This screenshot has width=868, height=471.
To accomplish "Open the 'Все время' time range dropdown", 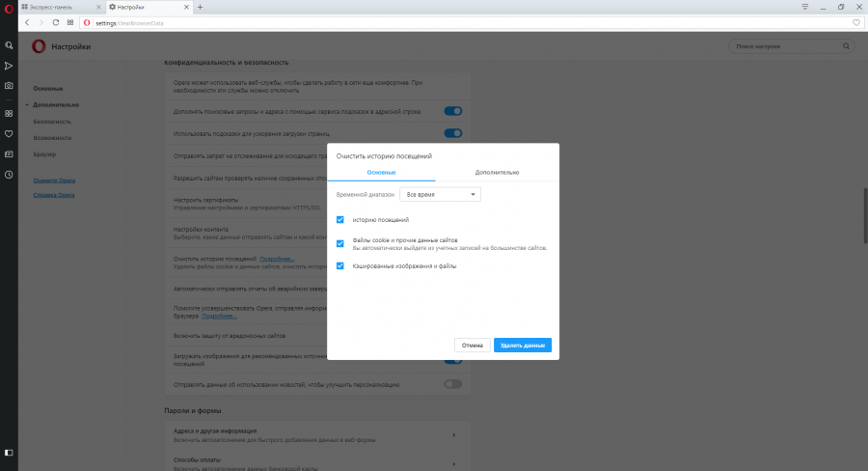I will [440, 194].
